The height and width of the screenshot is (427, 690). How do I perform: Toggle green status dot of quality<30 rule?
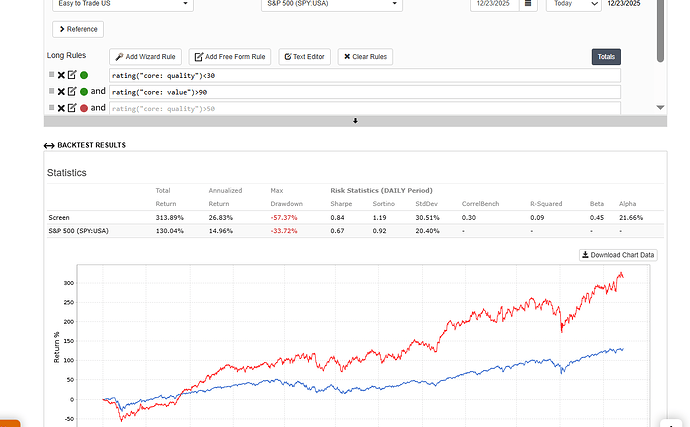(84, 75)
